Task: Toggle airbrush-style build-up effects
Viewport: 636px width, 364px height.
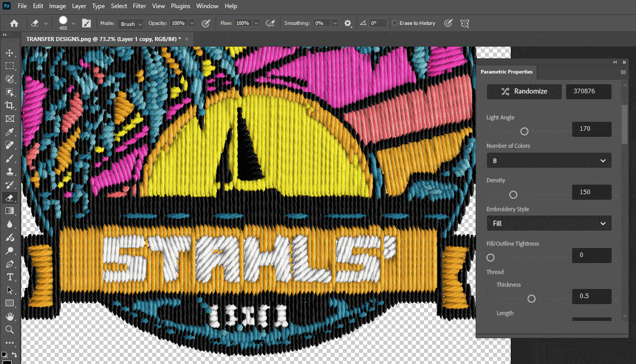Action: point(270,23)
